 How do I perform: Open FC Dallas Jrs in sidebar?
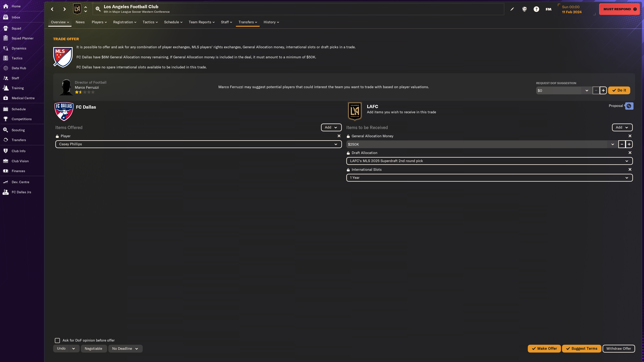pos(21,192)
